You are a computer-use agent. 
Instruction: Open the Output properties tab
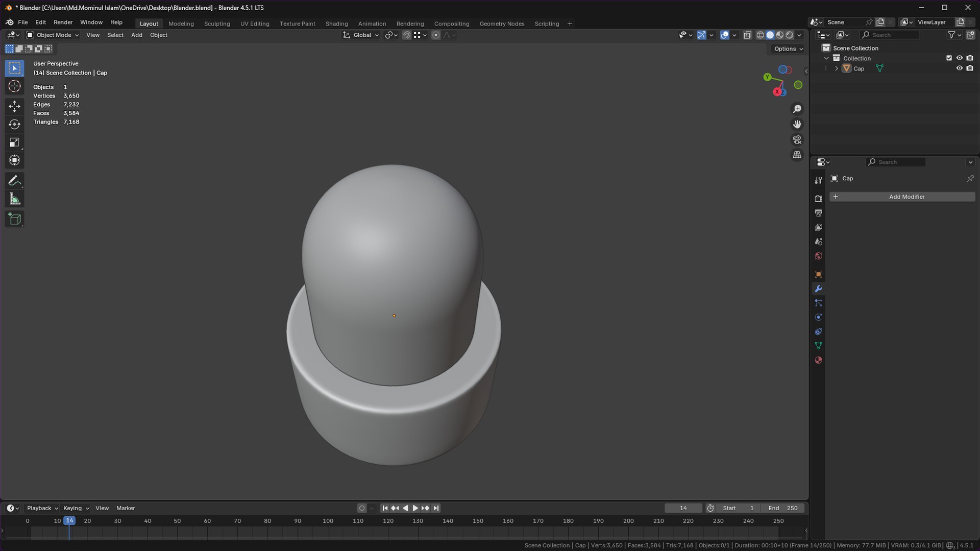[x=818, y=212]
